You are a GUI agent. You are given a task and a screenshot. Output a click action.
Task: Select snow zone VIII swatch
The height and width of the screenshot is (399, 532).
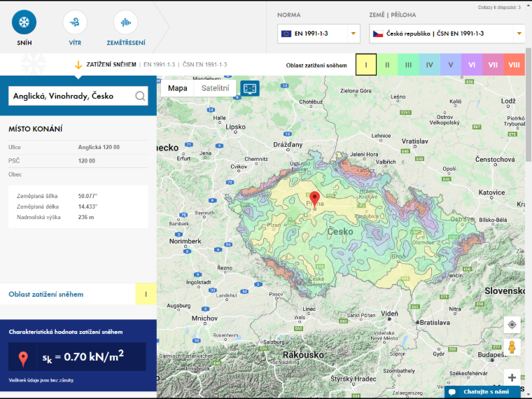click(x=514, y=64)
